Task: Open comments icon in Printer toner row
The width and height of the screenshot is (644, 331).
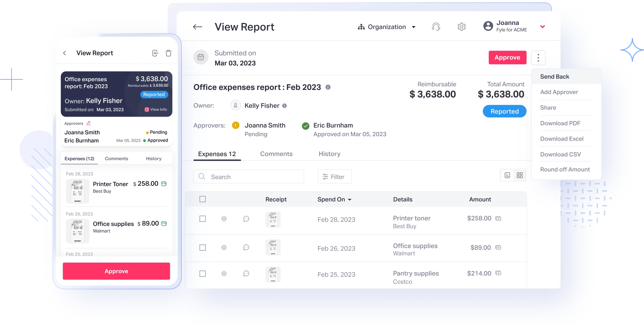Action: tap(246, 219)
